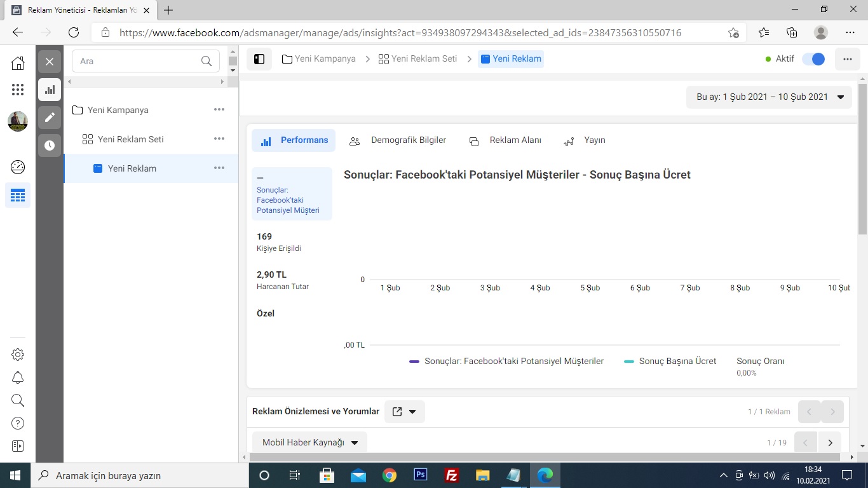Click next ad arrow beside 1 / 1 Reklam

832,412
